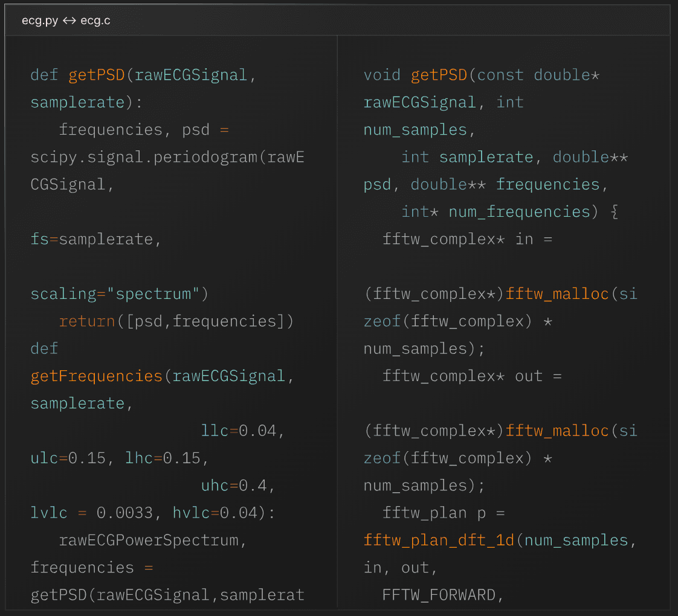The image size is (678, 616).
Task: Click the comparison view header bar
Action: tap(339, 19)
